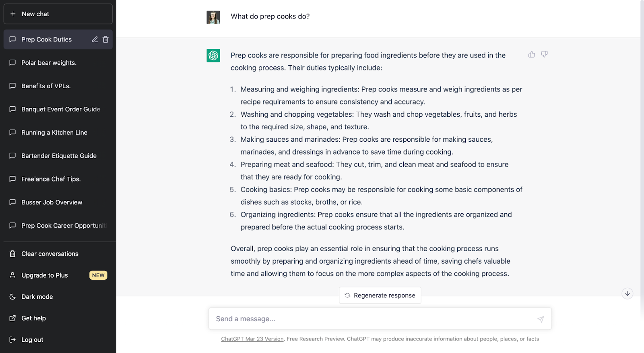Click Upgrade to Plus
This screenshot has height=353, width=644.
click(x=45, y=275)
